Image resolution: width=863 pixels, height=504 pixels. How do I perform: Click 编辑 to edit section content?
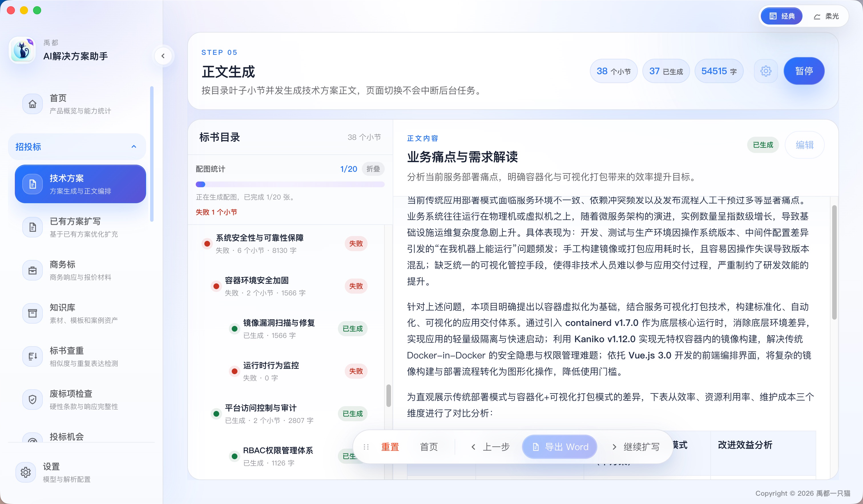pos(804,145)
